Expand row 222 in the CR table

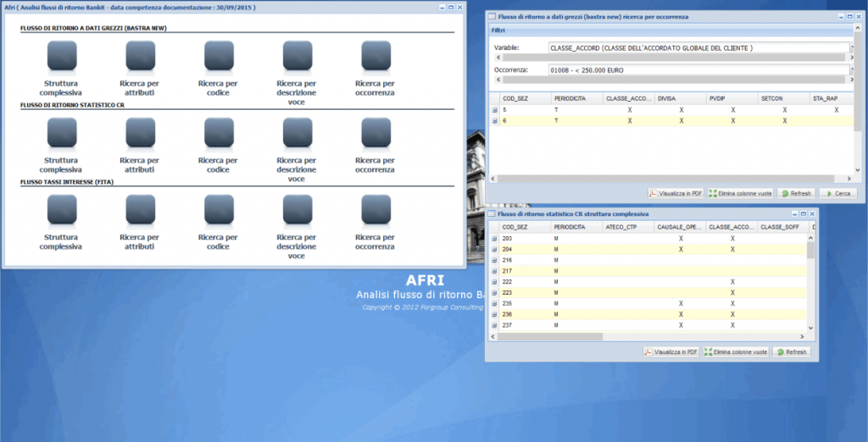(x=495, y=281)
